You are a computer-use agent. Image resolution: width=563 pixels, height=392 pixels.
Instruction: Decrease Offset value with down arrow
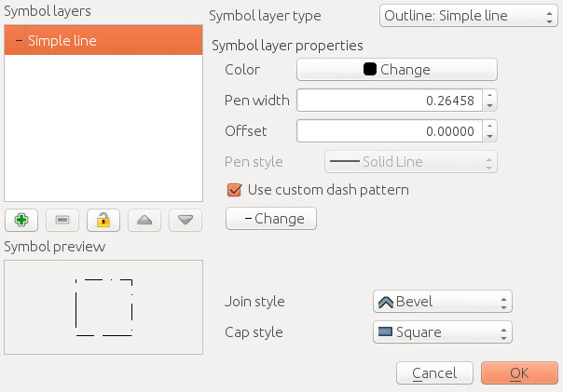489,137
